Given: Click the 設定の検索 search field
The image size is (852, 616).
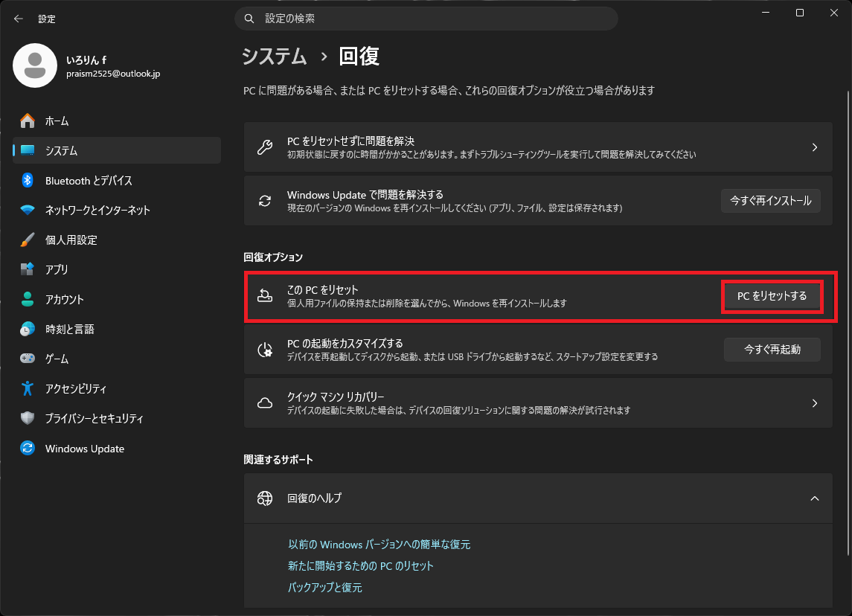Looking at the screenshot, I should click(426, 19).
